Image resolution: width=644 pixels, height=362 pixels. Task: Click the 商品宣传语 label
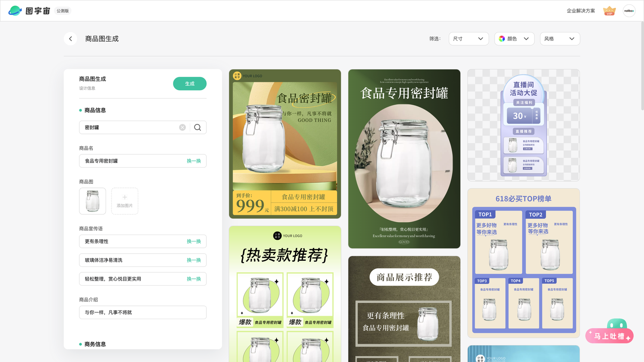[x=91, y=229]
